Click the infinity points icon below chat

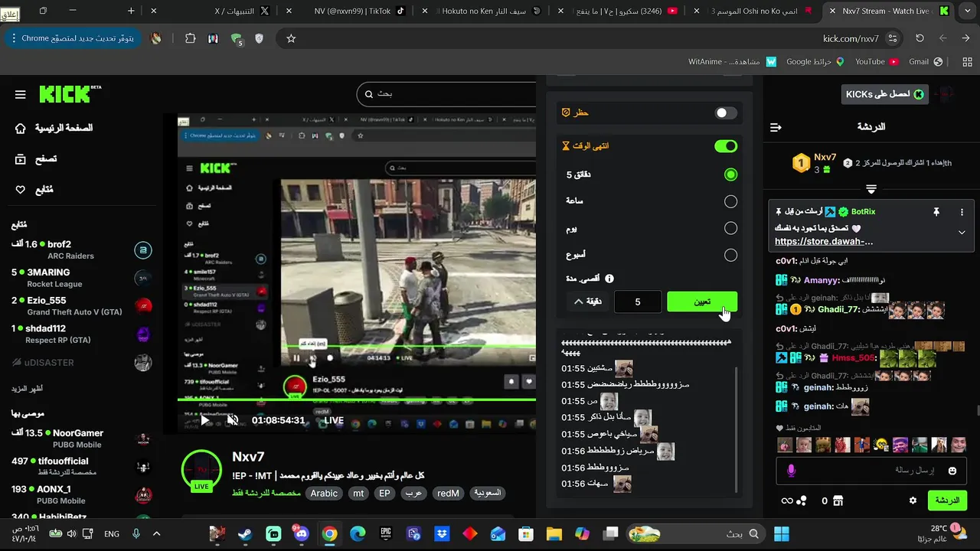pos(786,500)
